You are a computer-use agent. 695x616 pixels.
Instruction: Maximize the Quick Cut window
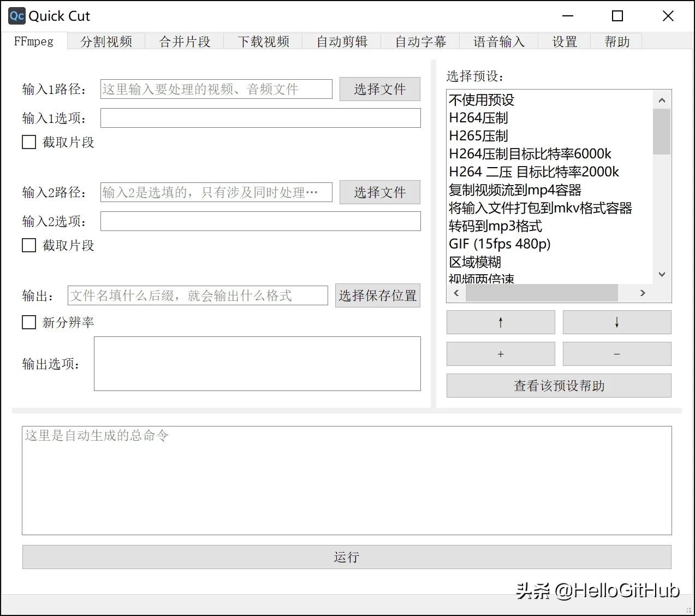click(x=617, y=16)
